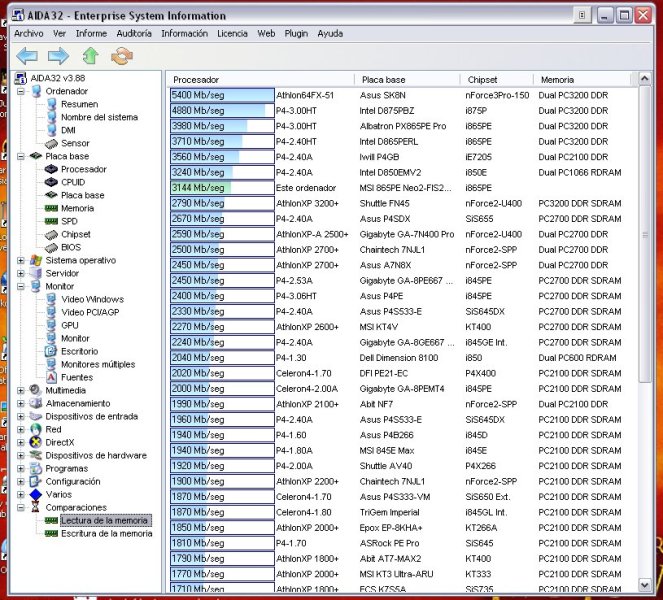
Task: Refresh the view with the orange arrows icon
Action: pos(122,56)
